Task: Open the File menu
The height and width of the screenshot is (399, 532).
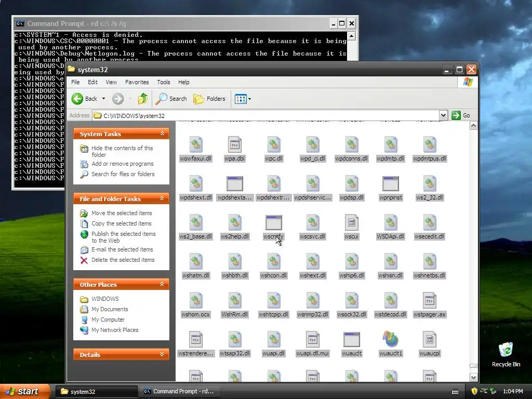Action: click(75, 82)
